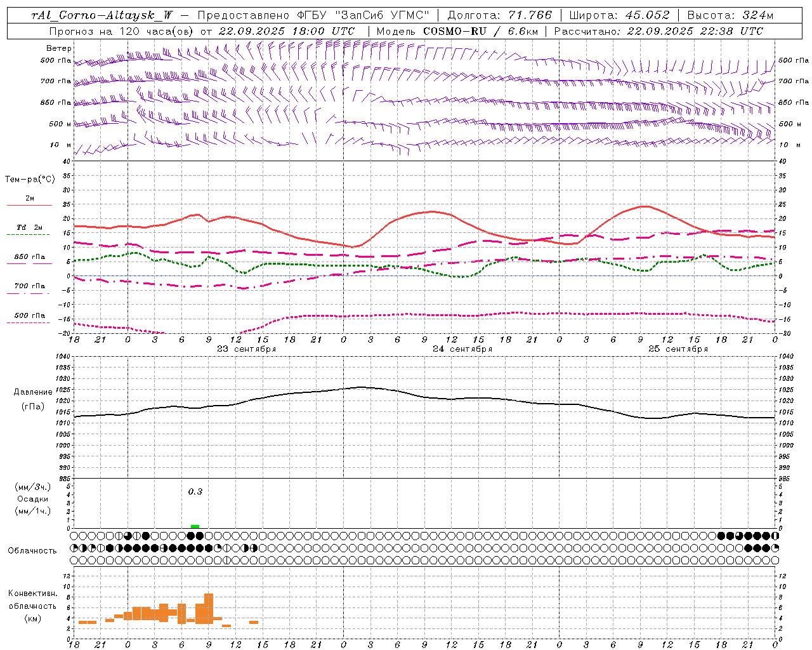Click the Ветер wind panel label

(59, 48)
